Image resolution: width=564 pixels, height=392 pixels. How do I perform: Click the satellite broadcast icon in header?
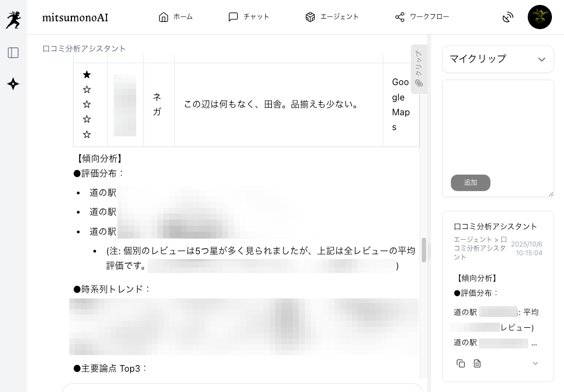point(508,18)
